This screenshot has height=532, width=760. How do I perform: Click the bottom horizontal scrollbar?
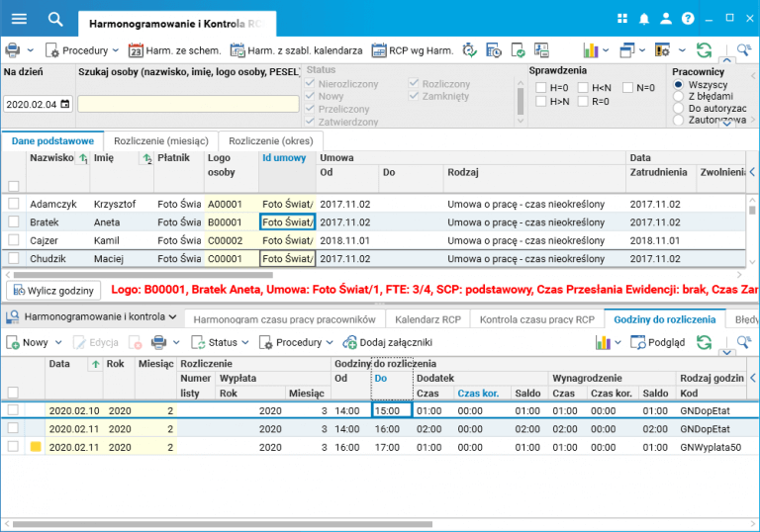click(222, 524)
